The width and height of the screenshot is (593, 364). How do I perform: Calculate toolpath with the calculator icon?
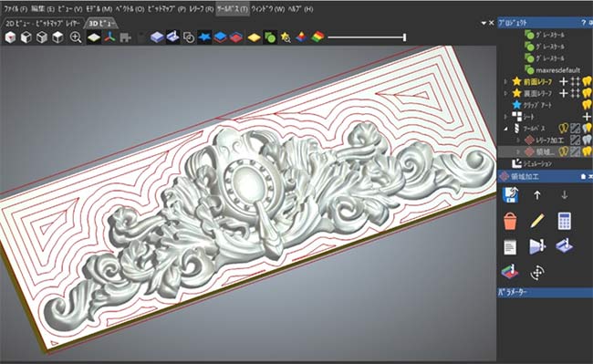(564, 221)
